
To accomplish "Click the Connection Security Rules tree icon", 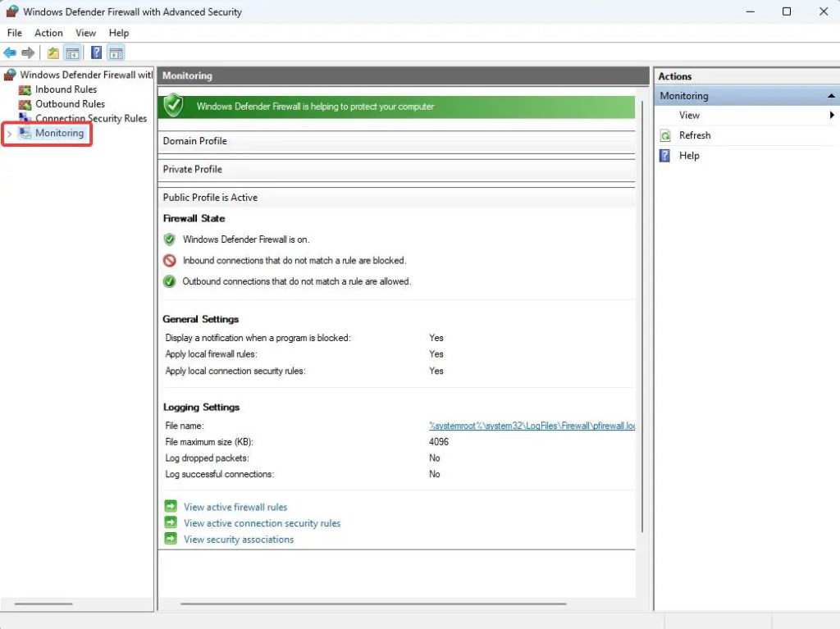I will [25, 117].
